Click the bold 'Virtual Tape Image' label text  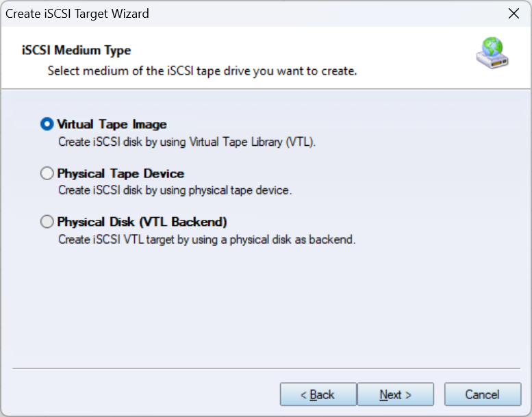112,125
